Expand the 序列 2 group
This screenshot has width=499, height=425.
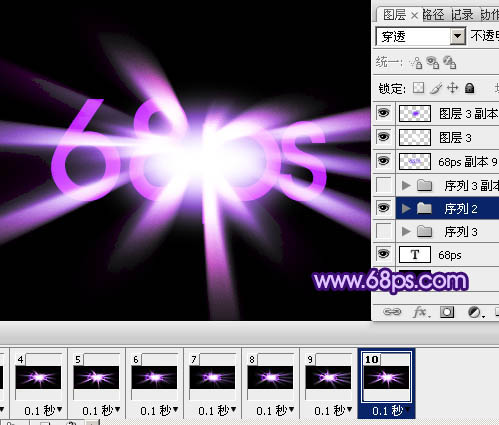tap(406, 208)
